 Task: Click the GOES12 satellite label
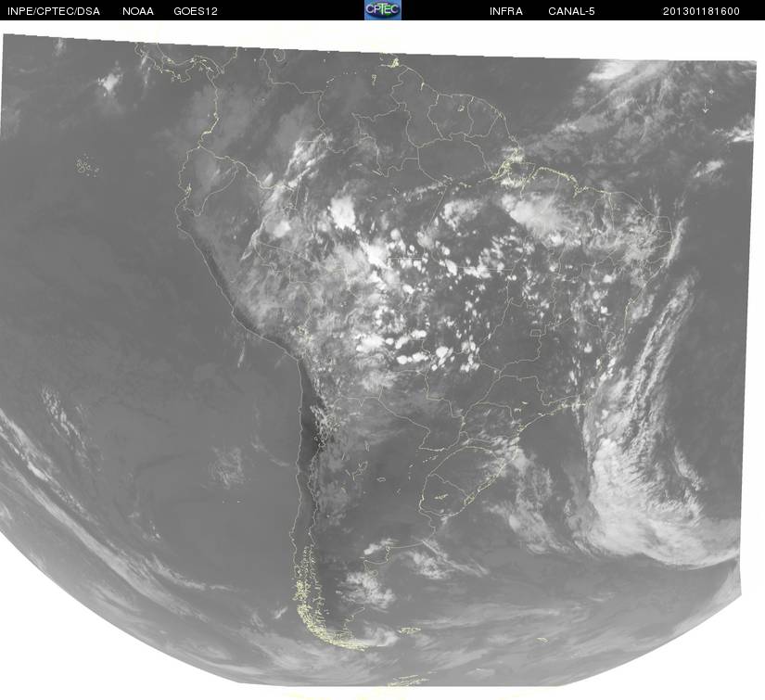pyautogui.click(x=196, y=11)
